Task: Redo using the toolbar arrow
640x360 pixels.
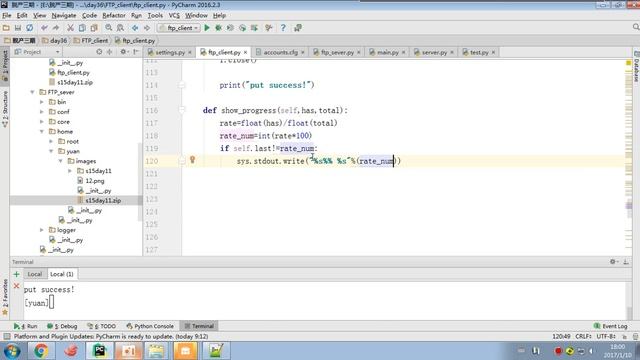Action: [x=56, y=28]
